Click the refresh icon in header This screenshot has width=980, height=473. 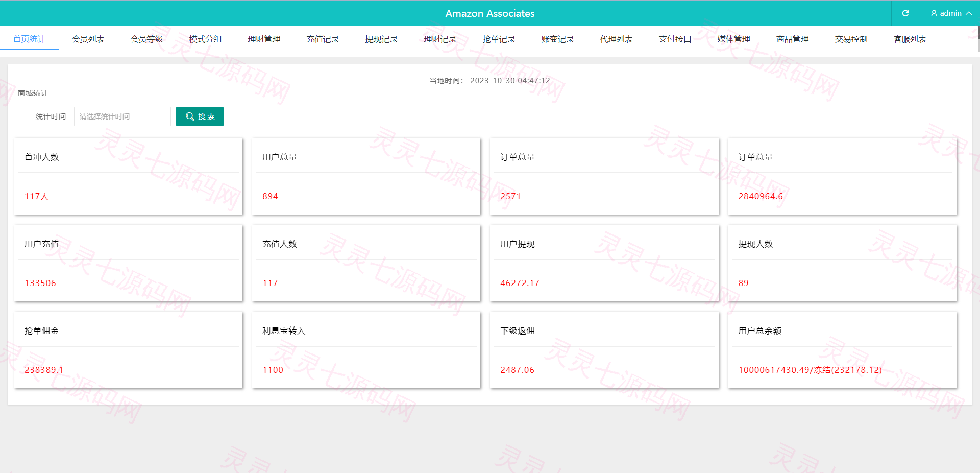click(x=905, y=13)
